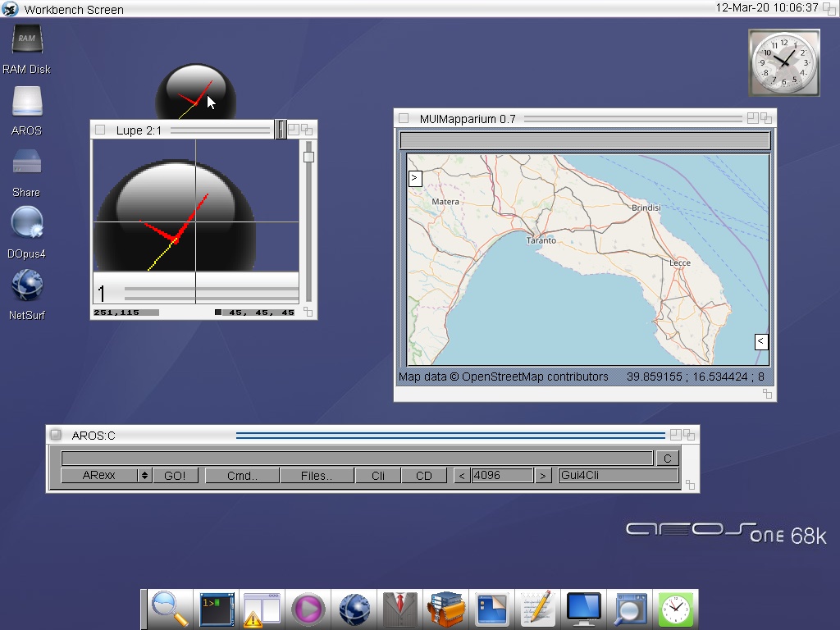Click the 4096 stack size field

502,476
